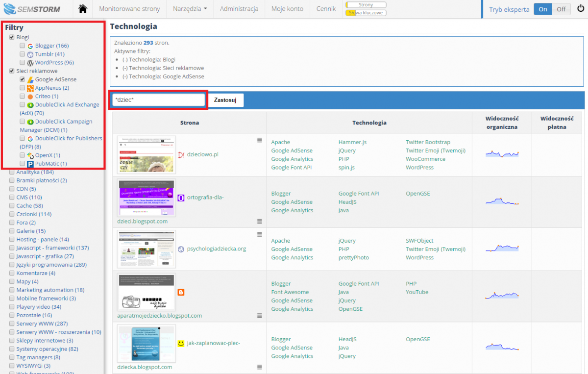Click the Blogger Google icon in filters
Viewport: 588px width, 374px height.
pos(30,46)
